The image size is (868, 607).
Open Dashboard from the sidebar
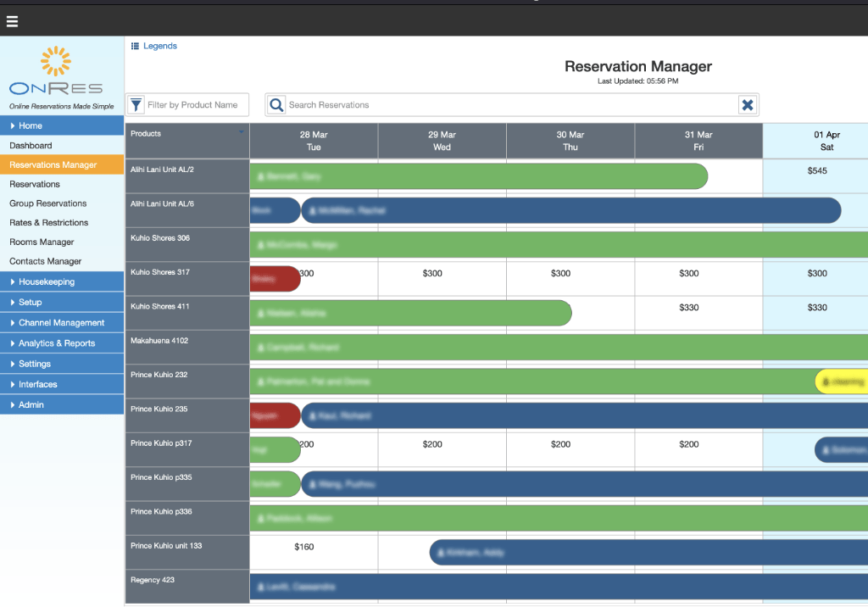coord(31,146)
